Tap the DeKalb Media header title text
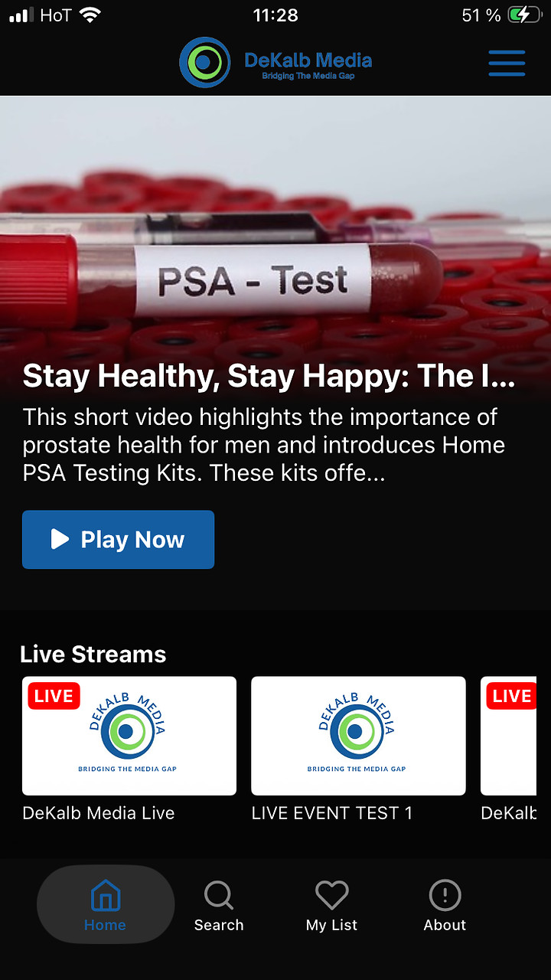 pos(308,60)
